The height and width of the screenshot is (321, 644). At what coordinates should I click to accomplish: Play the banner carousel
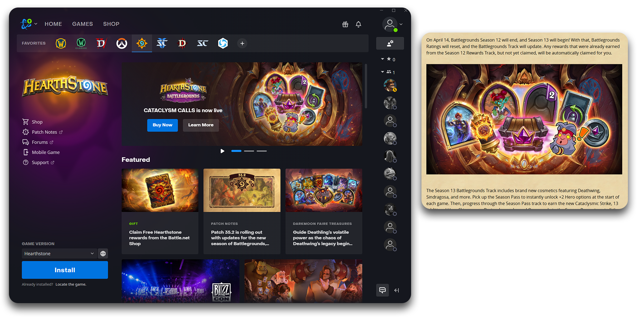pos(223,151)
